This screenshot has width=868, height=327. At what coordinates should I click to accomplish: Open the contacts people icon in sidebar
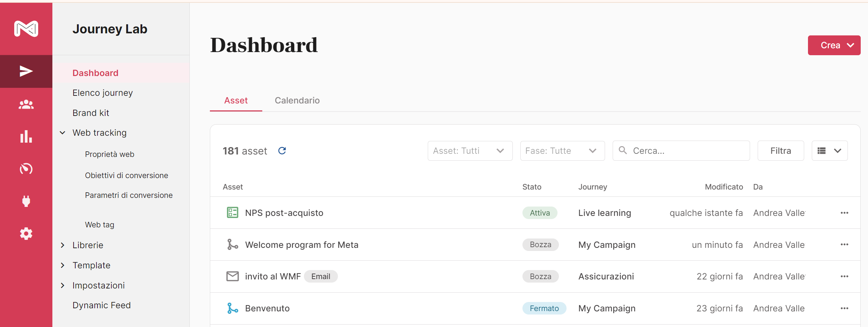pos(26,104)
